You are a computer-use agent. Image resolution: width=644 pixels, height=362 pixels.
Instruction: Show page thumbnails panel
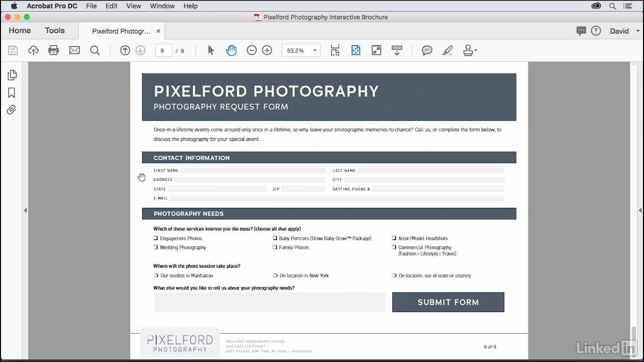tap(12, 75)
